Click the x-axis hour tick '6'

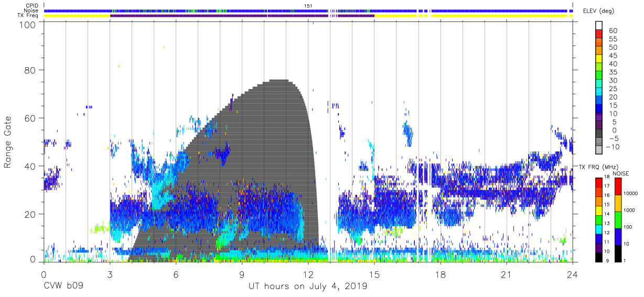tap(176, 274)
